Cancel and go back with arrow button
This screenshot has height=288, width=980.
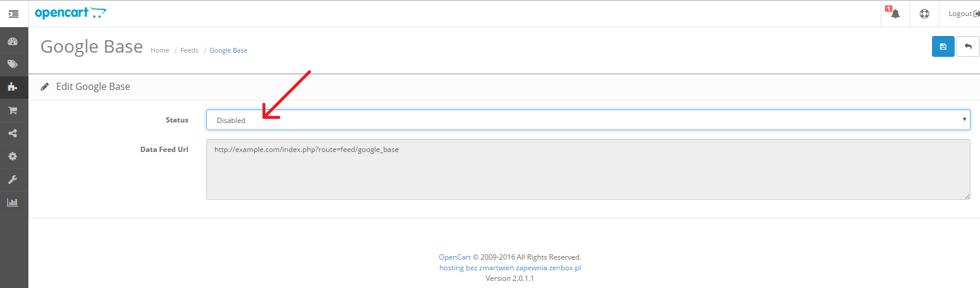(x=968, y=47)
